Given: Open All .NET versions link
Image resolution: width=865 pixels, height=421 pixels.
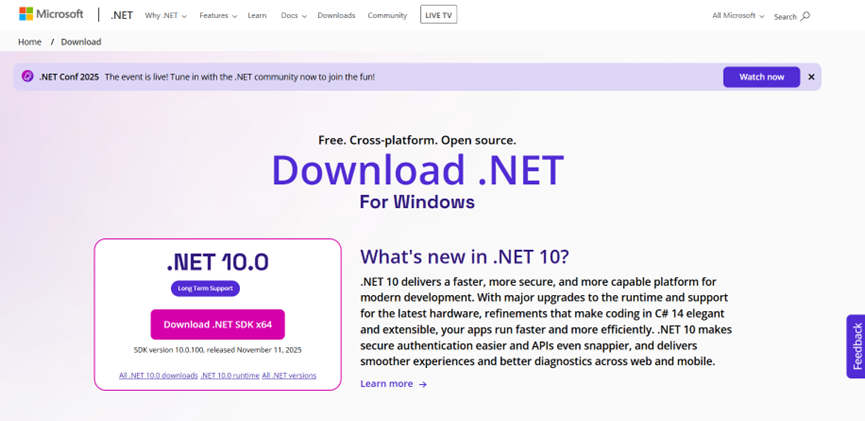Looking at the screenshot, I should coord(289,375).
